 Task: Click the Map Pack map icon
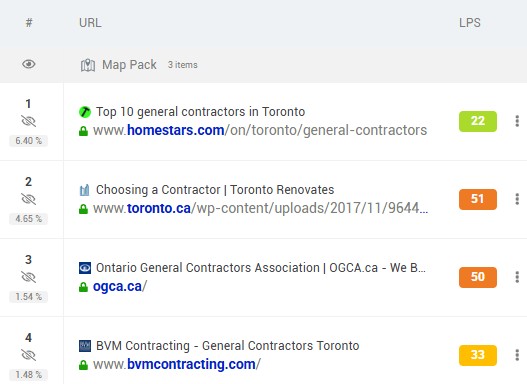tap(88, 65)
